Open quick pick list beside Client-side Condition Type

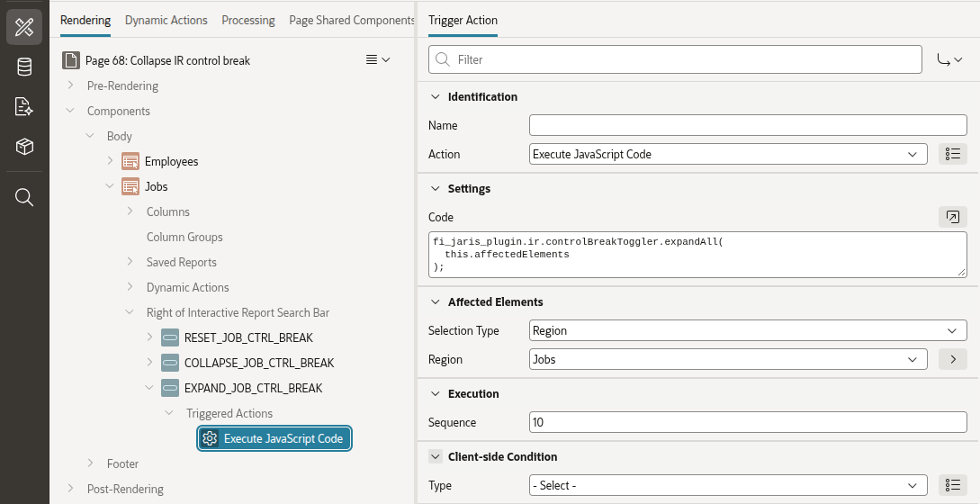point(952,485)
